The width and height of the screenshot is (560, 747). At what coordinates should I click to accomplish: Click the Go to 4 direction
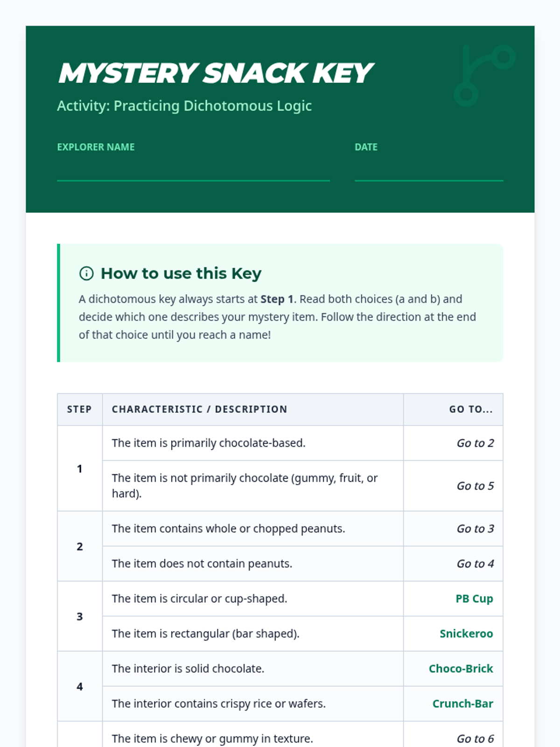475,564
